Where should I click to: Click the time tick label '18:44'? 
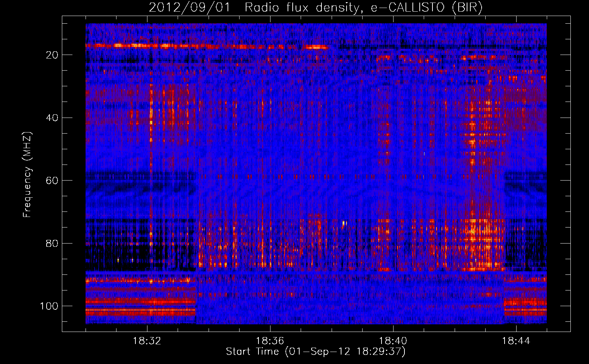coord(516,341)
